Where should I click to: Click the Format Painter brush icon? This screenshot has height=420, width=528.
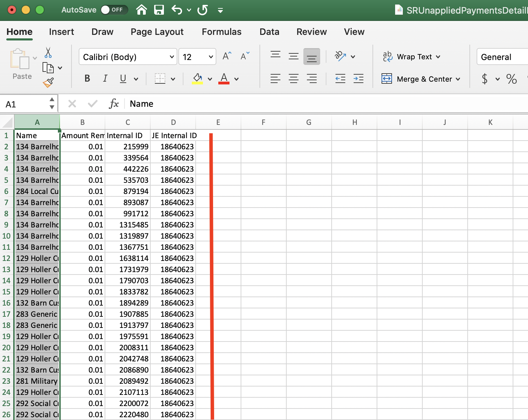[x=48, y=83]
